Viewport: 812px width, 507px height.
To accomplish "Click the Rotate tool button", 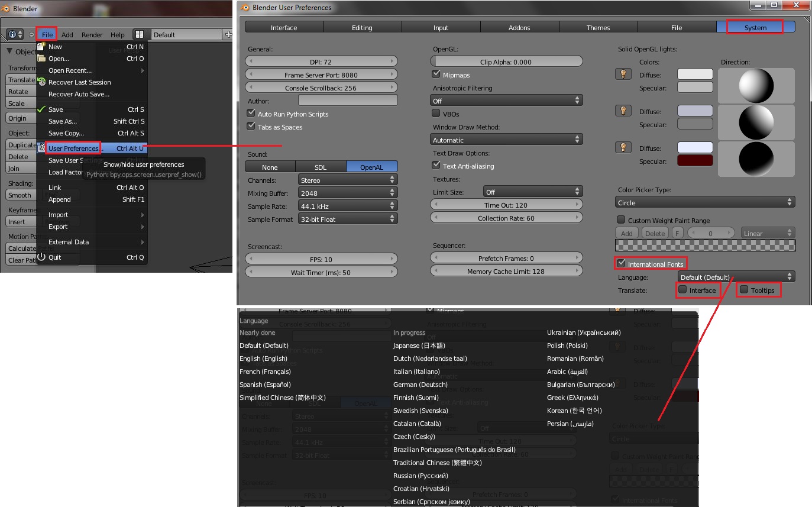I will (21, 92).
